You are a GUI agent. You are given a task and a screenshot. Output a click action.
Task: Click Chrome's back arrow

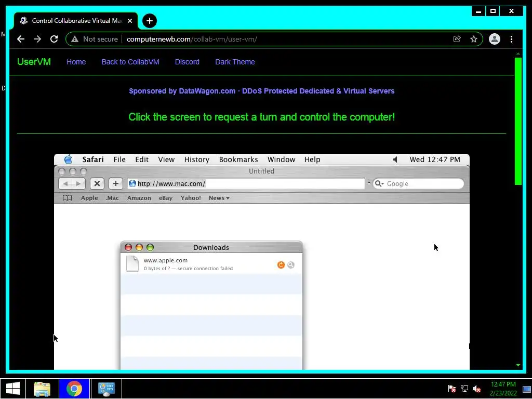click(21, 39)
